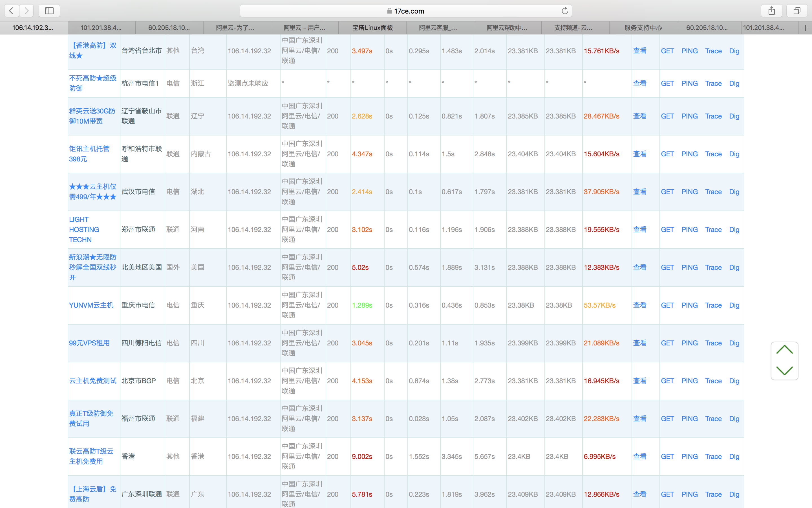The height and width of the screenshot is (508, 812).
Task: Select the 2.414s total time value
Action: point(362,192)
